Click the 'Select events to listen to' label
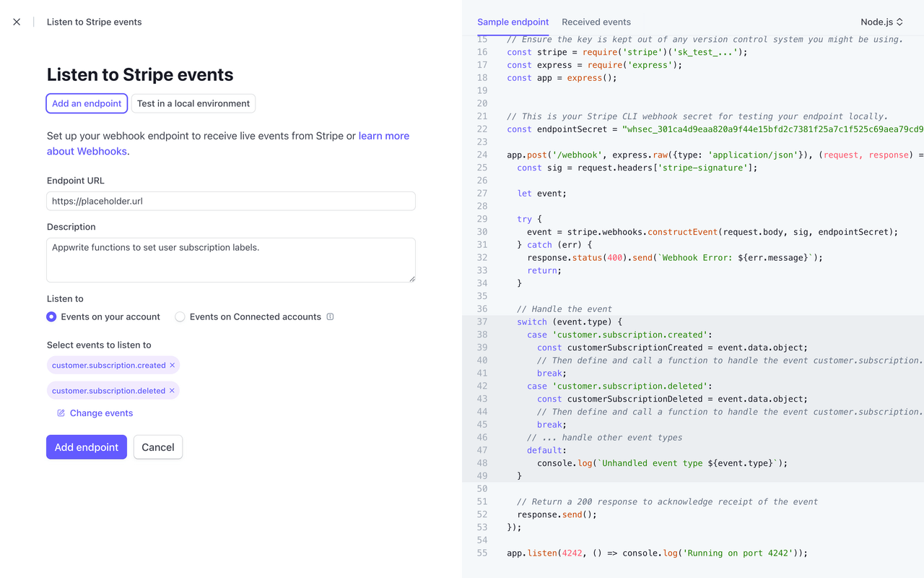Image resolution: width=924 pixels, height=578 pixels. pyautogui.click(x=99, y=345)
